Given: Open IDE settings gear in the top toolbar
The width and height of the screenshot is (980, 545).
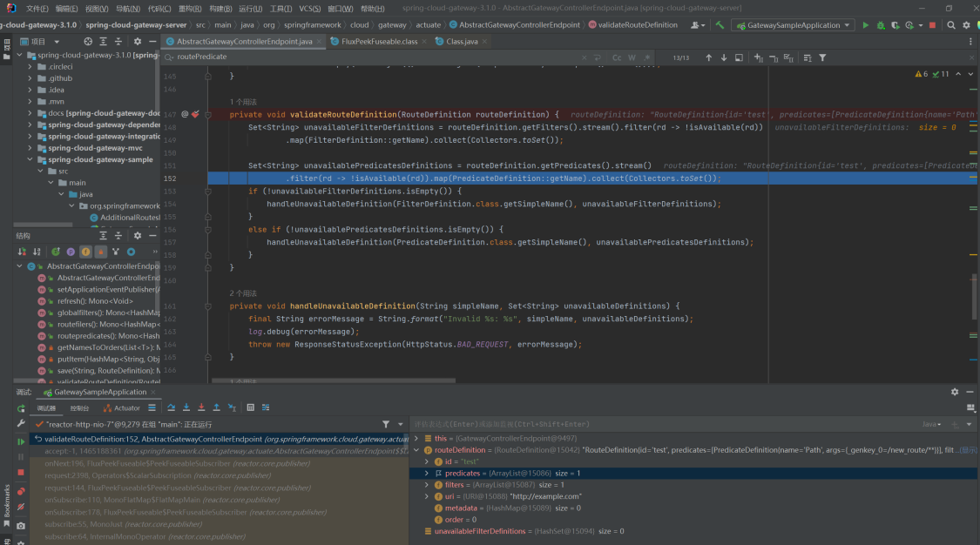Looking at the screenshot, I should pos(966,25).
